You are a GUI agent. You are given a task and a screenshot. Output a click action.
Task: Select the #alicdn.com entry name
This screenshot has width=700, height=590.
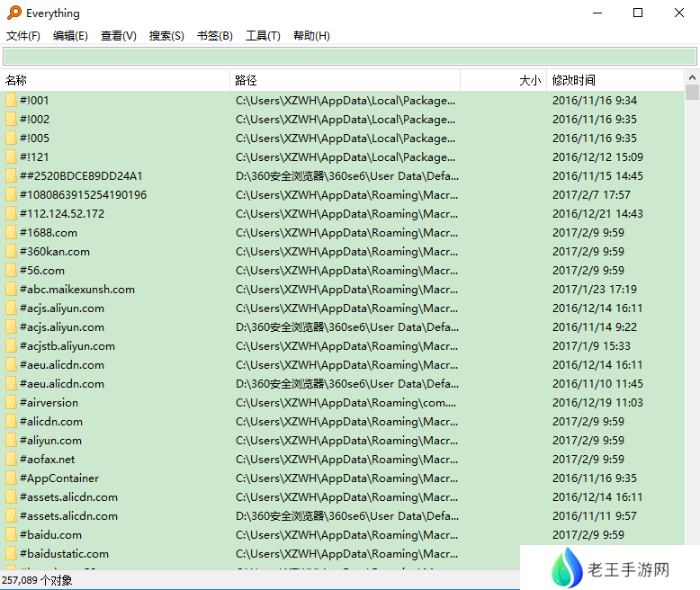point(51,421)
